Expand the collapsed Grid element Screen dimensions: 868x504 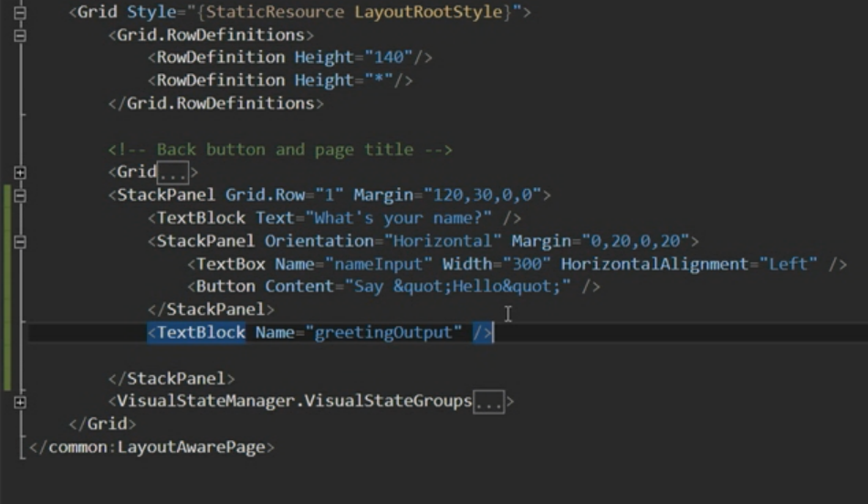click(20, 173)
